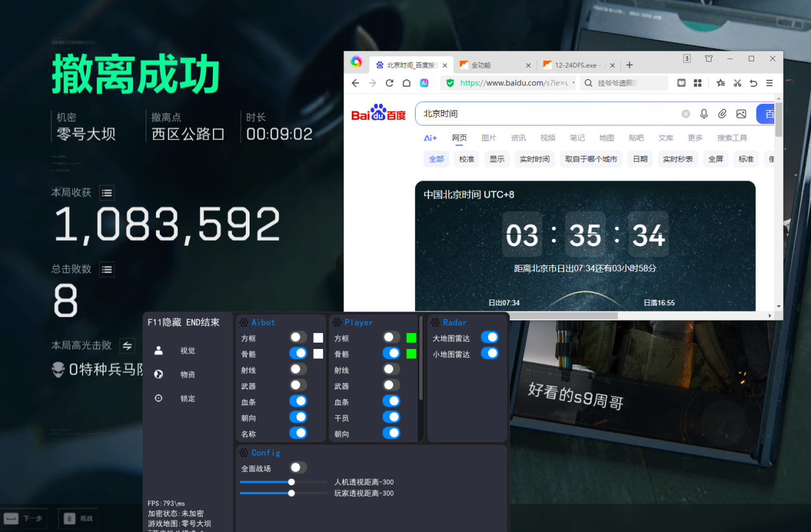Open the browser hamburger menu

(769, 83)
